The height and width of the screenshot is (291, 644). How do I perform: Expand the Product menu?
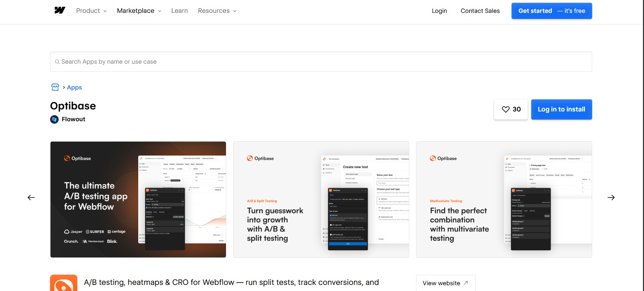[x=91, y=11]
